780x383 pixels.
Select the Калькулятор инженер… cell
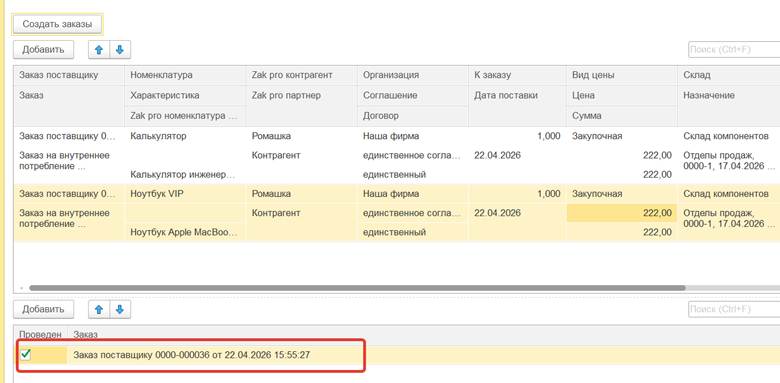[185, 175]
